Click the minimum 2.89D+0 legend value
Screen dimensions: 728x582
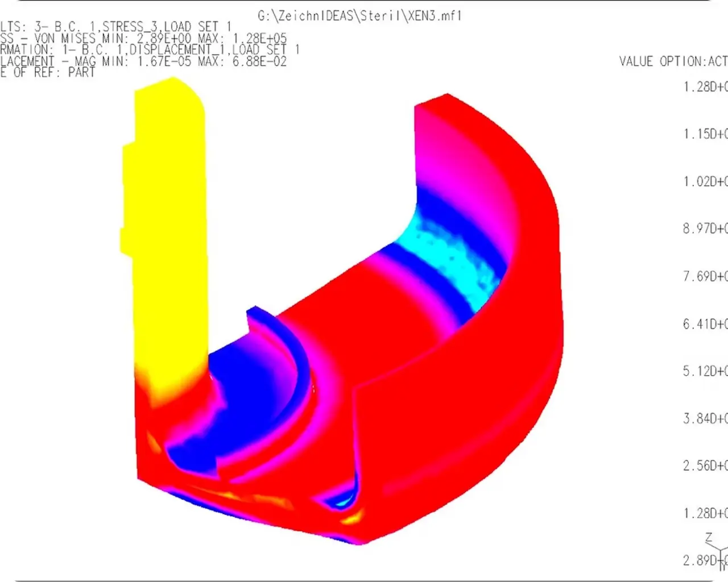702,560
